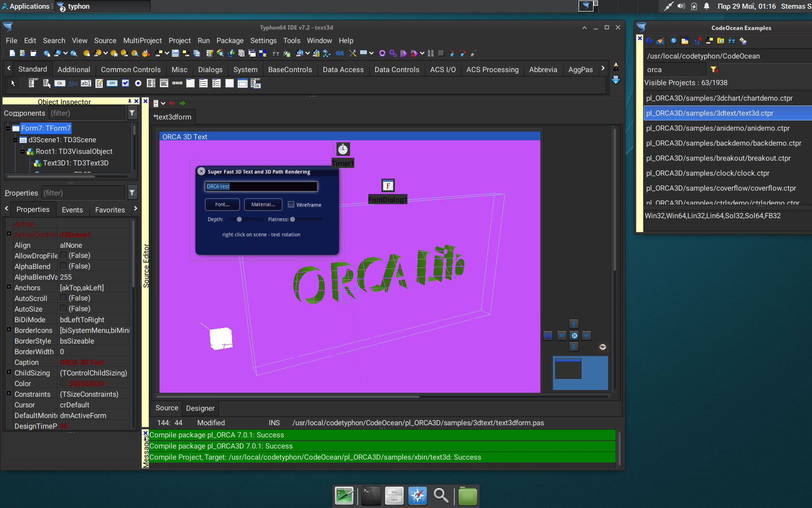
Task: Click the Stop toolbar icon
Action: 441,53
